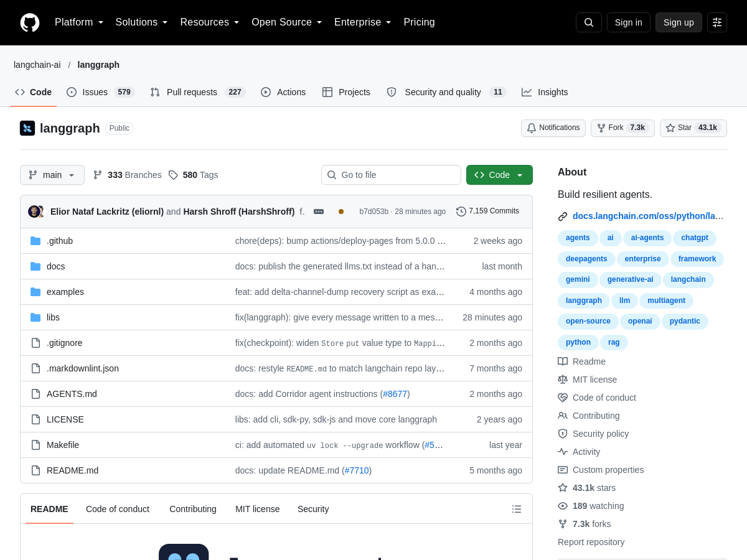Open the search magnifier in header
The width and height of the screenshot is (747, 560).
pos(589,22)
